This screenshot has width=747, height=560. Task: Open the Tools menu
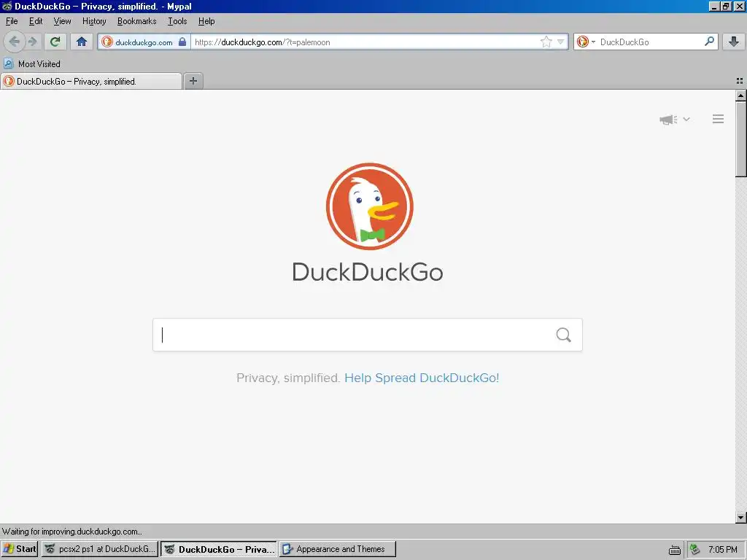point(177,21)
